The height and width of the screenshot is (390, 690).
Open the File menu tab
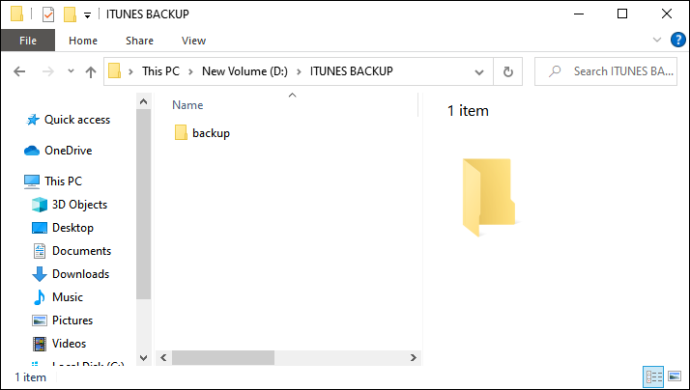point(28,40)
